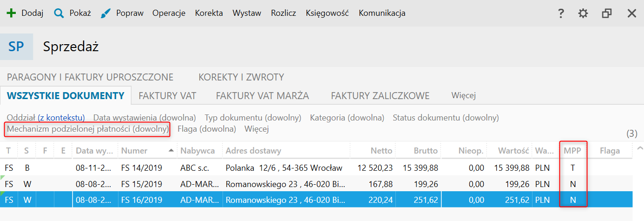Screen dimensions: 644x221
Task: Open the Status dokumentu filter
Action: [446, 118]
